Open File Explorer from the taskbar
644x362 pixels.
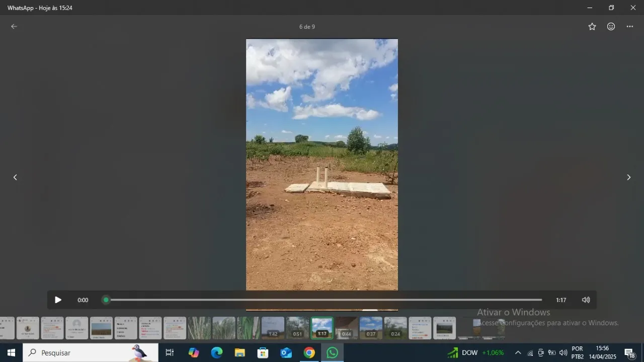tap(240, 352)
